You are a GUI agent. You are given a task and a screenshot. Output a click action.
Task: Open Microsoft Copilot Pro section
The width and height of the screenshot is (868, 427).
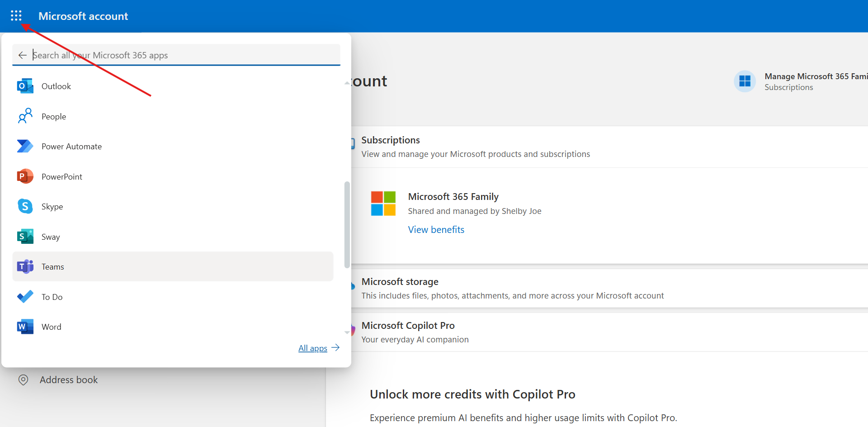click(x=408, y=326)
